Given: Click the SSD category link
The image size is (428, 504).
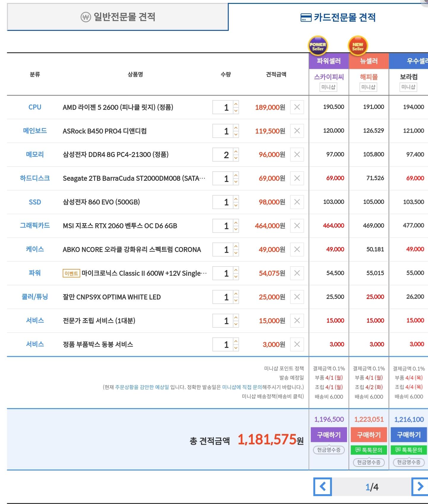Looking at the screenshot, I should tap(35, 202).
